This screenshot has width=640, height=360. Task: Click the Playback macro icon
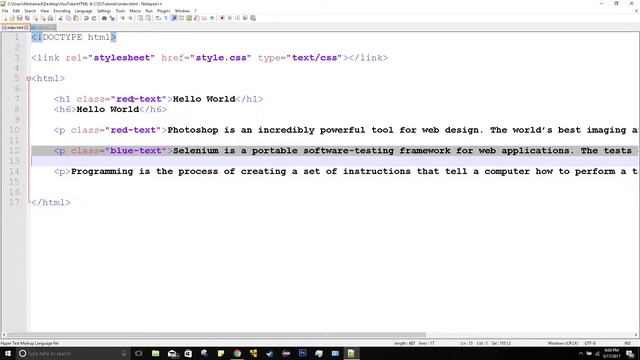point(238,18)
